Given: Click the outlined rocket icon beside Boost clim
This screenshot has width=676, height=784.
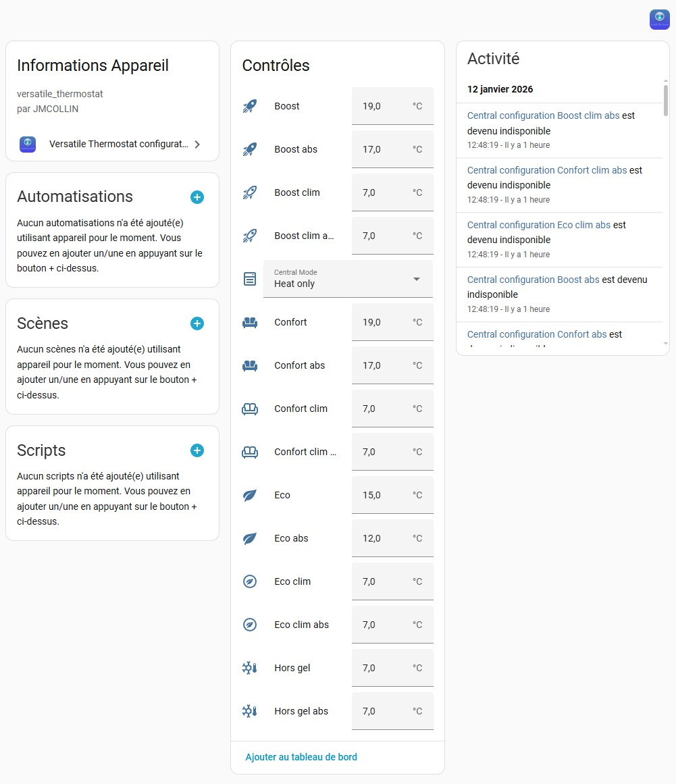Looking at the screenshot, I should click(x=249, y=192).
